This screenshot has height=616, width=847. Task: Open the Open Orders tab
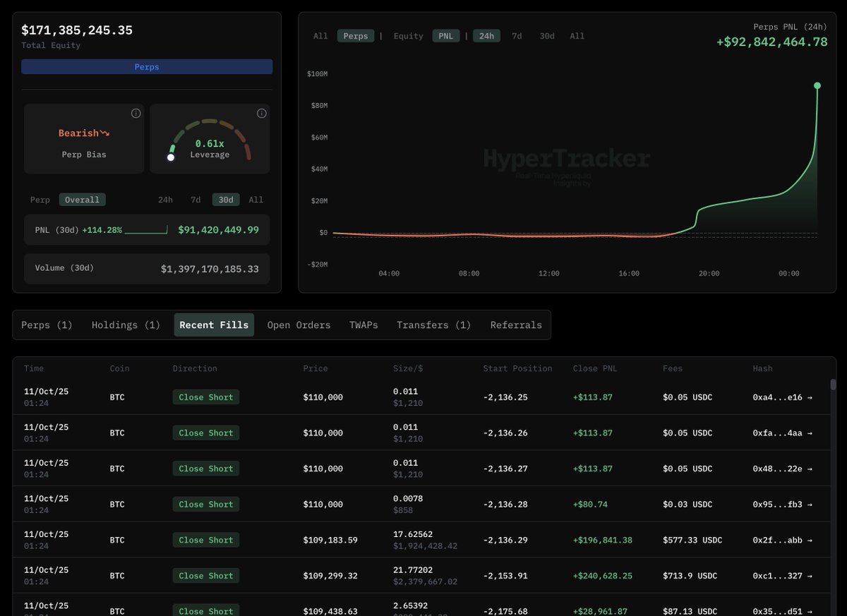(x=298, y=325)
